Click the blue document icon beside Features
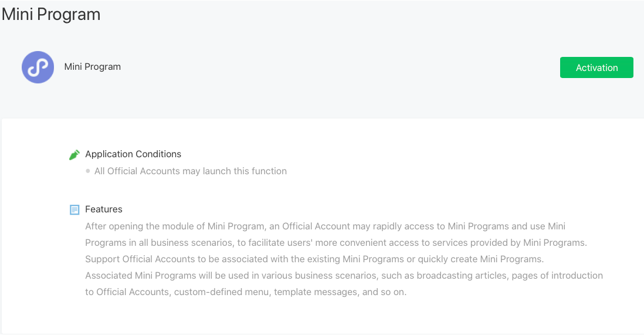The width and height of the screenshot is (644, 335). coord(74,209)
